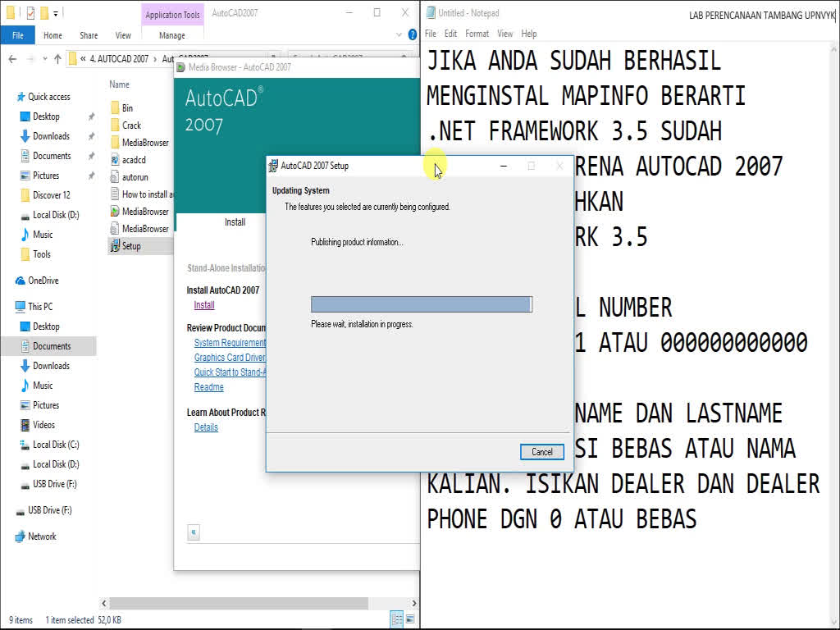Open the Crack folder

pos(126,126)
